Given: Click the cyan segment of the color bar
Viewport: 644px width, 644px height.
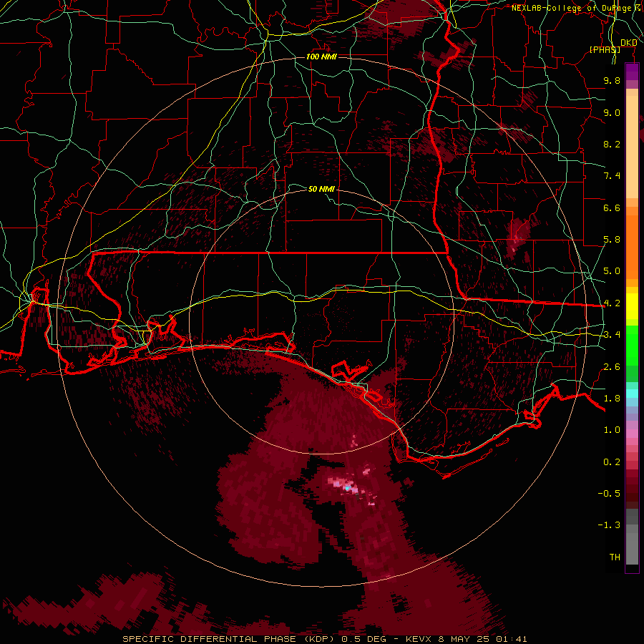Looking at the screenshot, I should coord(632,394).
